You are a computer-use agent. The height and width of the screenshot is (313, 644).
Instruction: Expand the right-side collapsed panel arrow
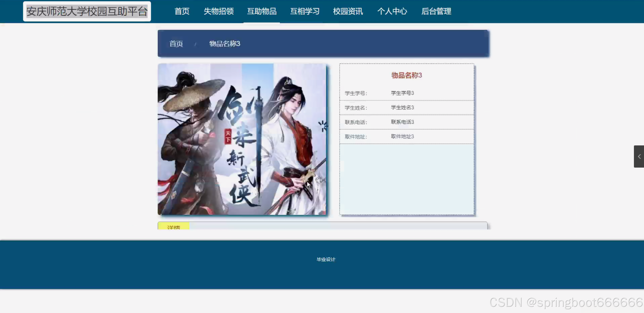pyautogui.click(x=639, y=156)
